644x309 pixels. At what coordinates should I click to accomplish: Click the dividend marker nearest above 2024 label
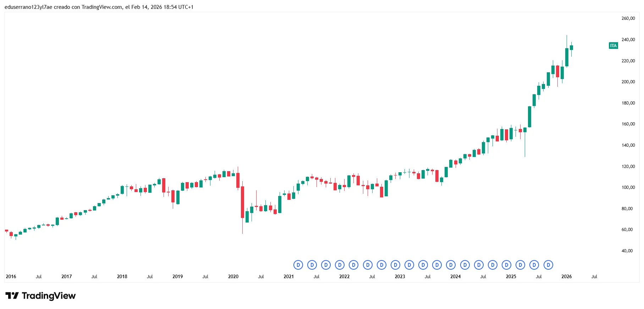point(451,265)
